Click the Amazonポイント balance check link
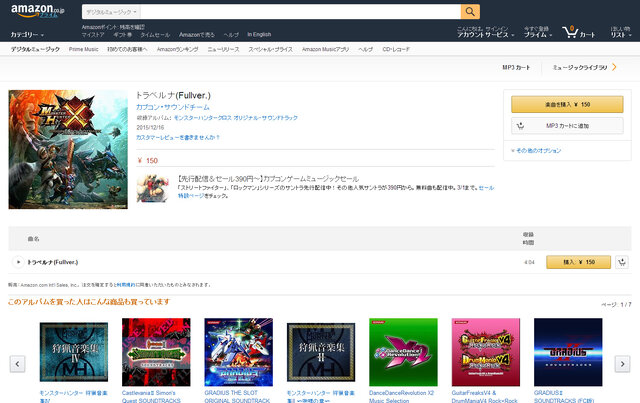 tap(113, 27)
